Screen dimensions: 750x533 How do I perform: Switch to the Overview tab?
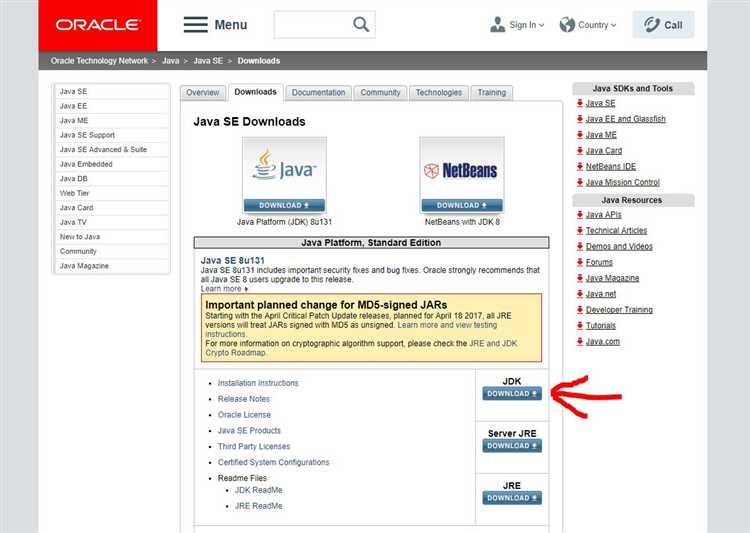click(x=203, y=92)
